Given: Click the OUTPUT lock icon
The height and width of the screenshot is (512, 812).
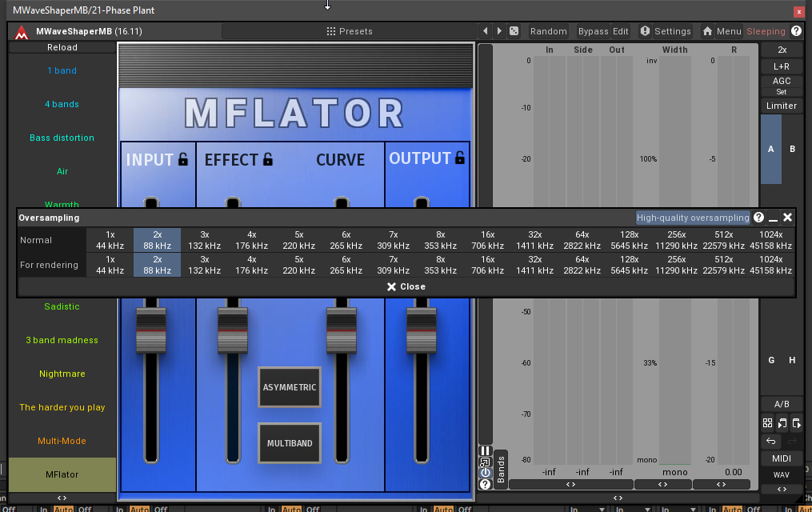Looking at the screenshot, I should tap(460, 158).
